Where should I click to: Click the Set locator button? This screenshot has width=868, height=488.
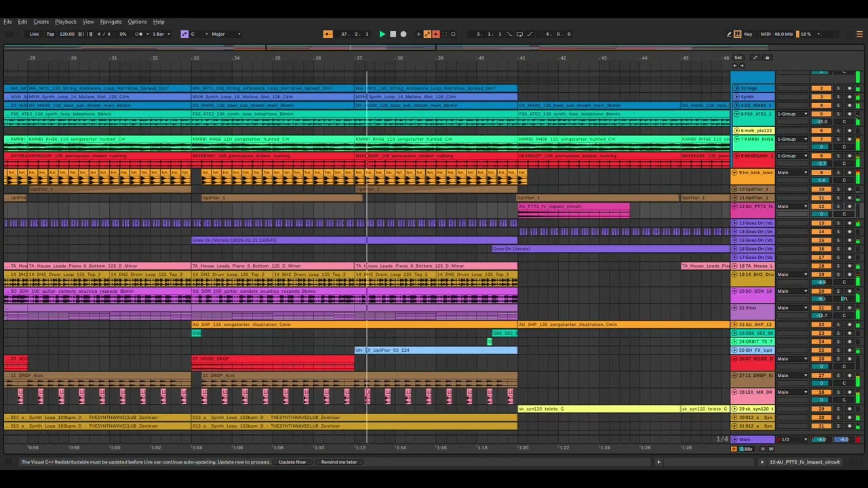738,58
